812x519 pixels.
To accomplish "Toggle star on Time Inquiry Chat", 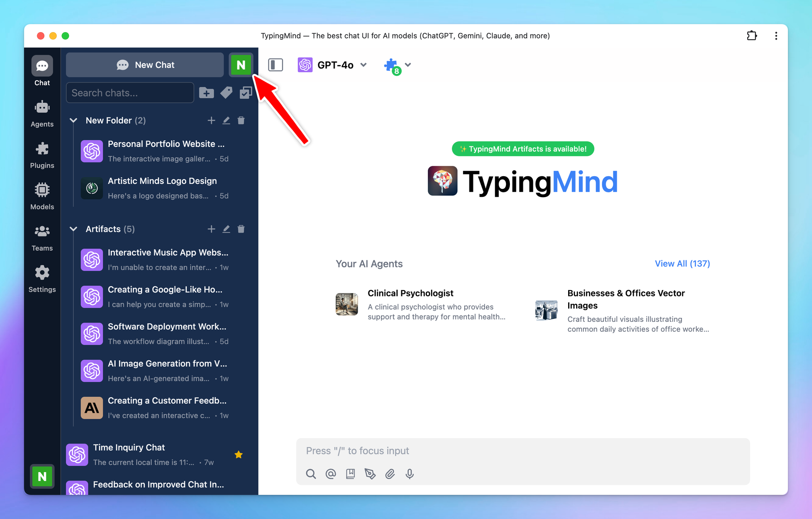I will (x=239, y=455).
